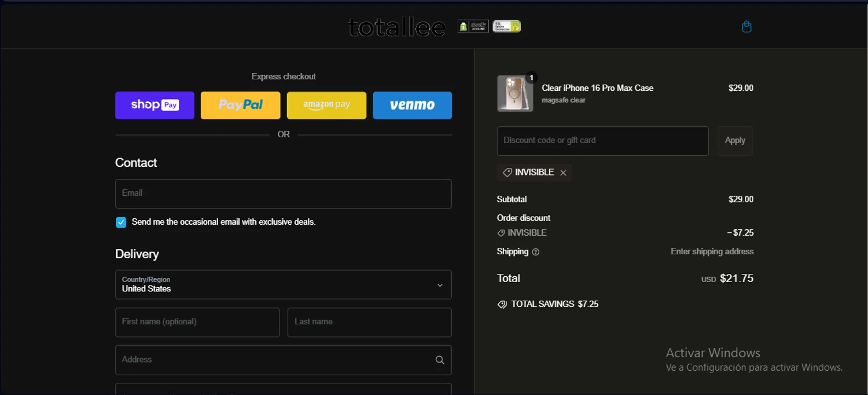Select Amazon Pay express checkout

coord(326,105)
